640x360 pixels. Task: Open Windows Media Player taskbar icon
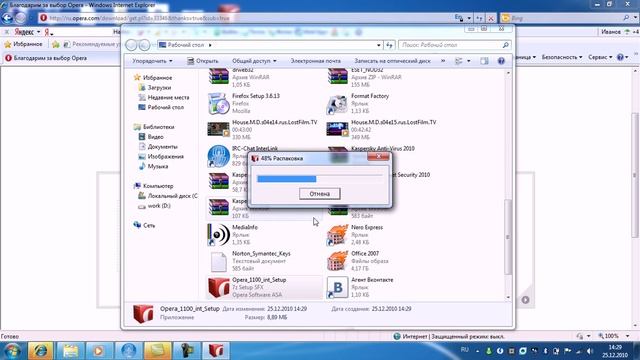[99, 351]
